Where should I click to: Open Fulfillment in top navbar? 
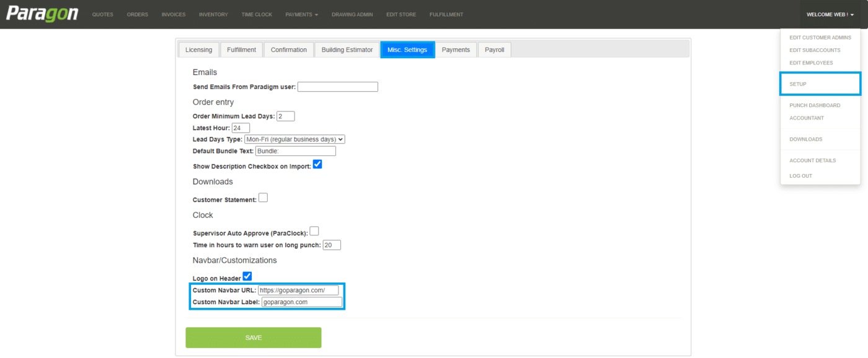(446, 14)
